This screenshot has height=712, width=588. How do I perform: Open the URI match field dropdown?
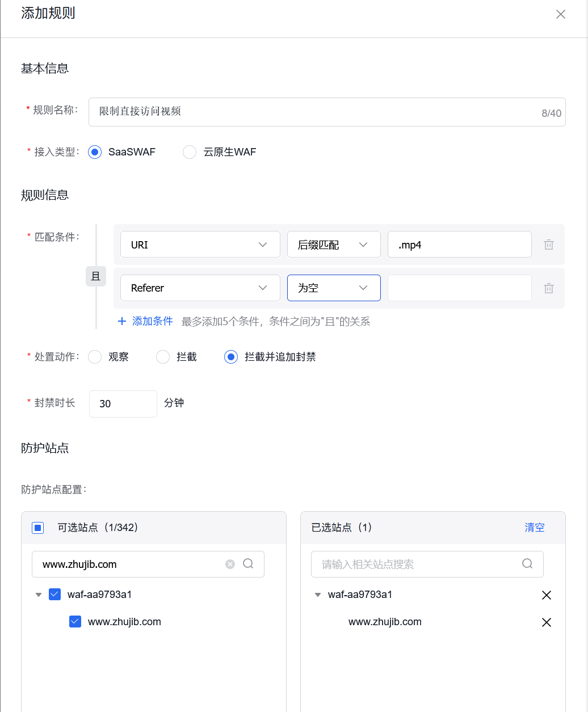(200, 245)
